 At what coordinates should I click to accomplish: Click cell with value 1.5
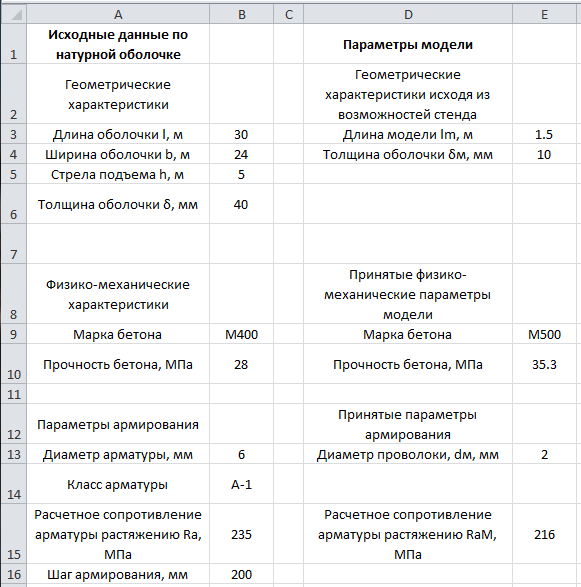pos(544,134)
